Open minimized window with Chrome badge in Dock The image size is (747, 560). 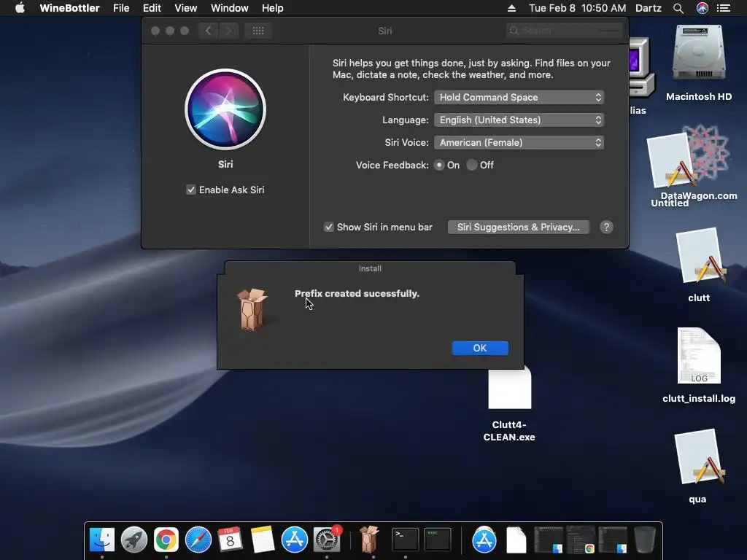point(580,540)
